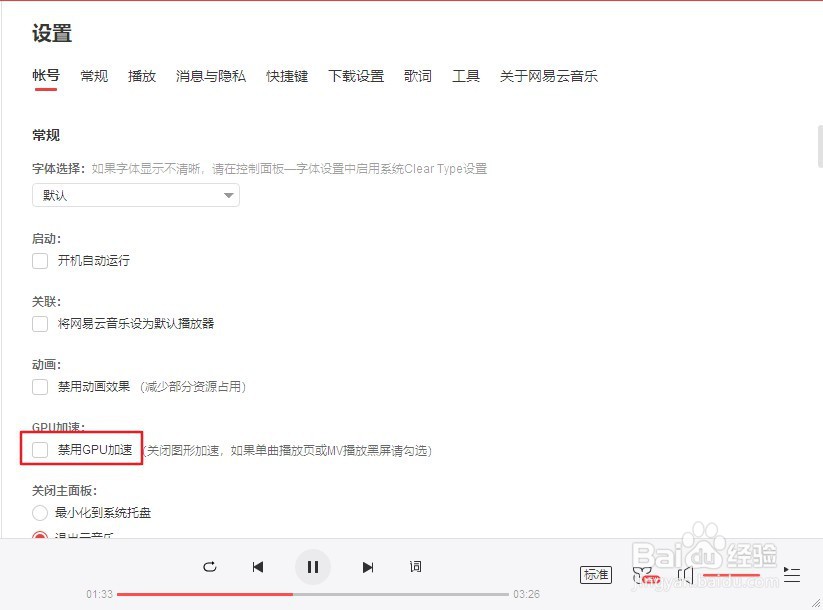Tick 禁用动画效果 checkbox
Viewport: 823px width, 610px height.
40,387
